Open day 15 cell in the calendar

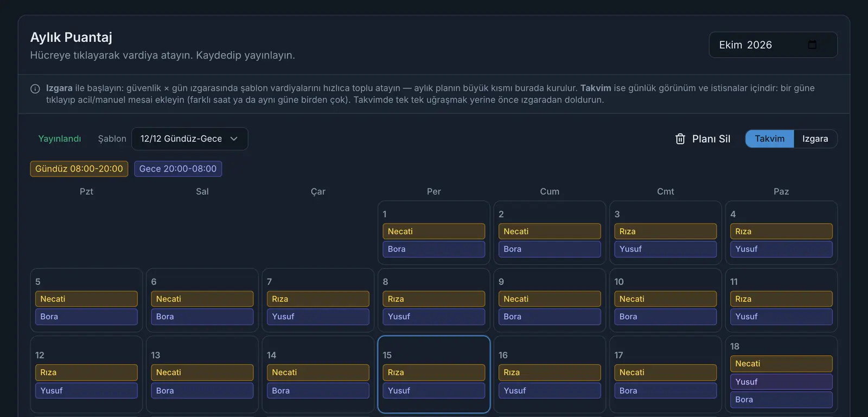(x=433, y=374)
